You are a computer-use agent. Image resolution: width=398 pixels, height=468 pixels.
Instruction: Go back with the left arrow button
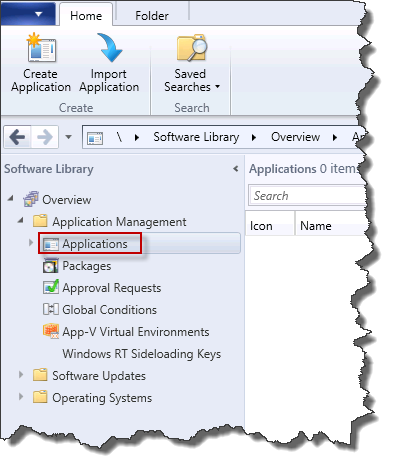[17, 137]
